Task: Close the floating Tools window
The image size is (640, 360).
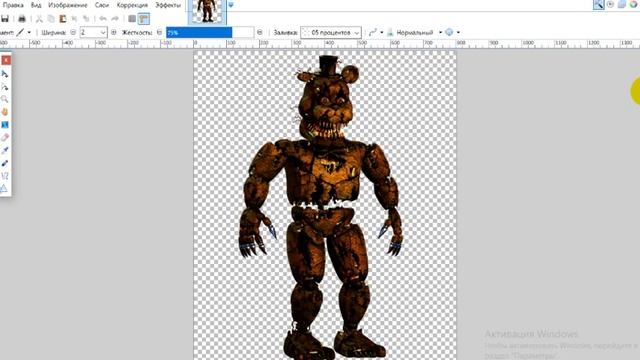Action: coord(6,60)
